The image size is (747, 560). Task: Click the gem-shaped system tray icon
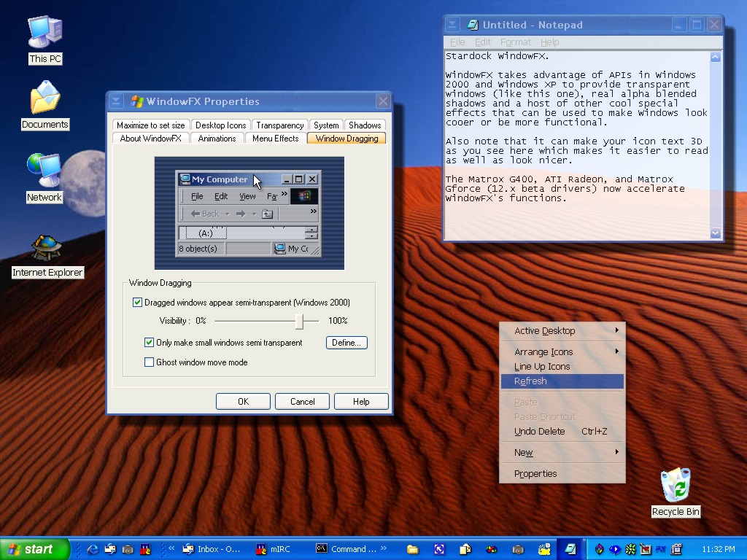pos(599,549)
